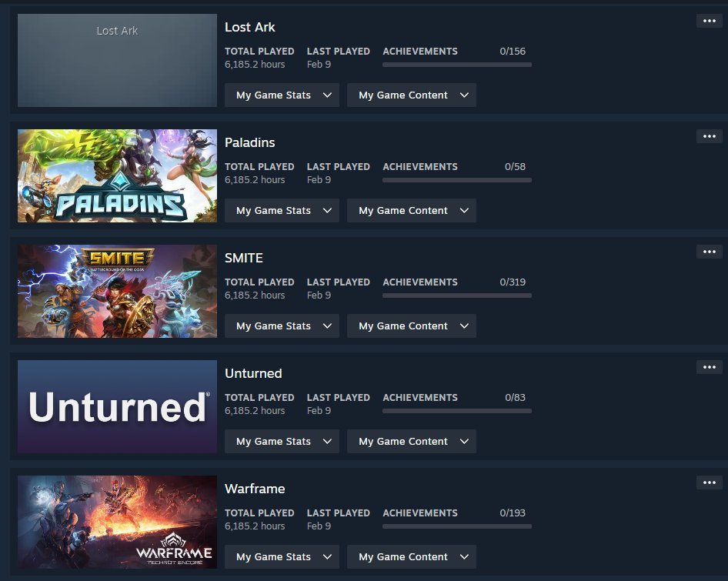Expand My Game Stats for Unturned

282,441
